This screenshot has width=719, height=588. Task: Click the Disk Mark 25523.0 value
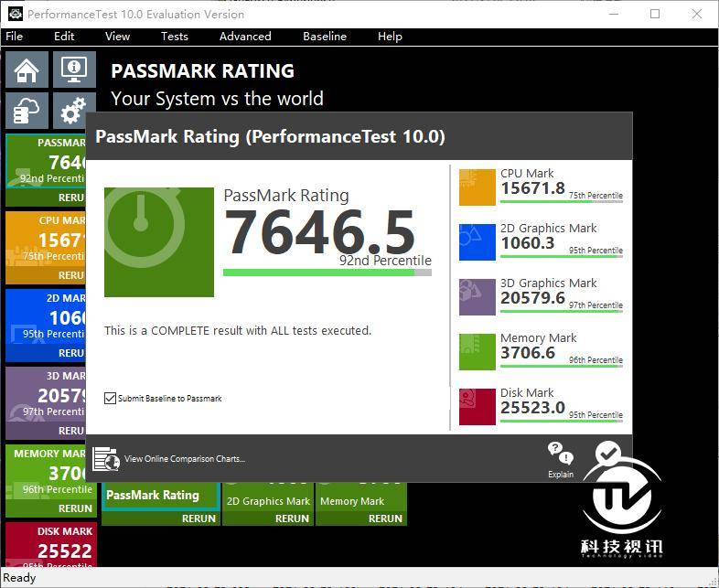coord(532,408)
